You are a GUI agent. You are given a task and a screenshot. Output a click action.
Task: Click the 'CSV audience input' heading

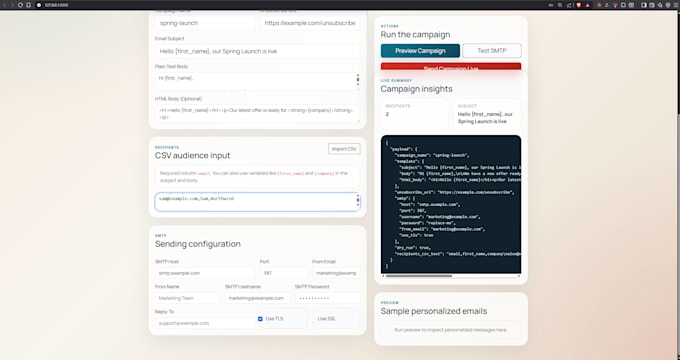193,155
